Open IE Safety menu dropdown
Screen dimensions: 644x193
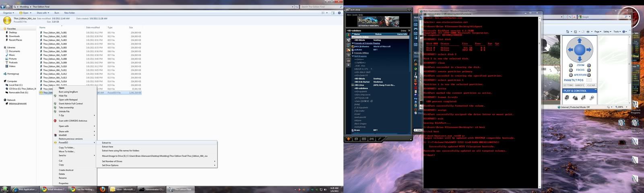pyautogui.click(x=607, y=31)
